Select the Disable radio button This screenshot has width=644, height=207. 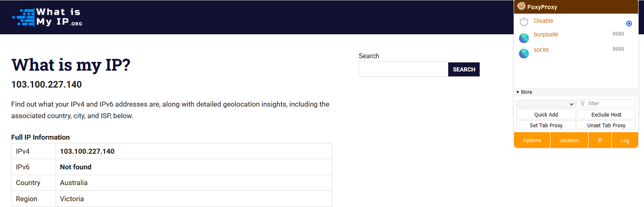629,24
